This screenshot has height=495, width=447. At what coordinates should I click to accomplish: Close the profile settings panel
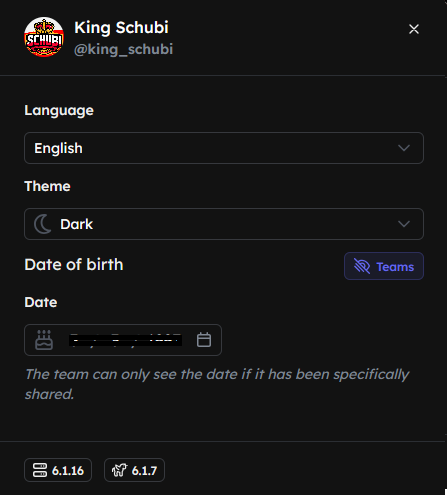tap(414, 29)
